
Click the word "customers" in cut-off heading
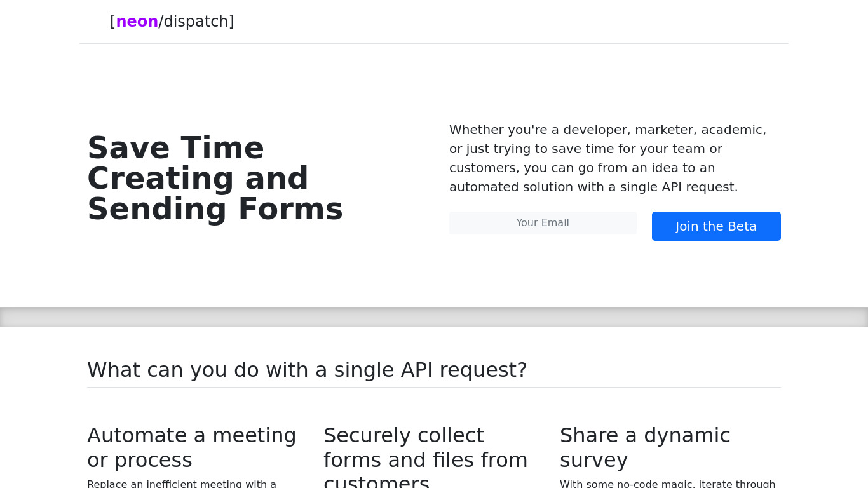coord(376,482)
